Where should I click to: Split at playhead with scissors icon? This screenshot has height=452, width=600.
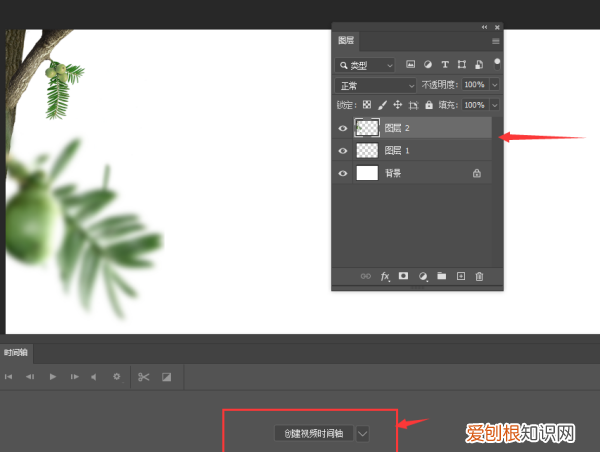coord(143,377)
